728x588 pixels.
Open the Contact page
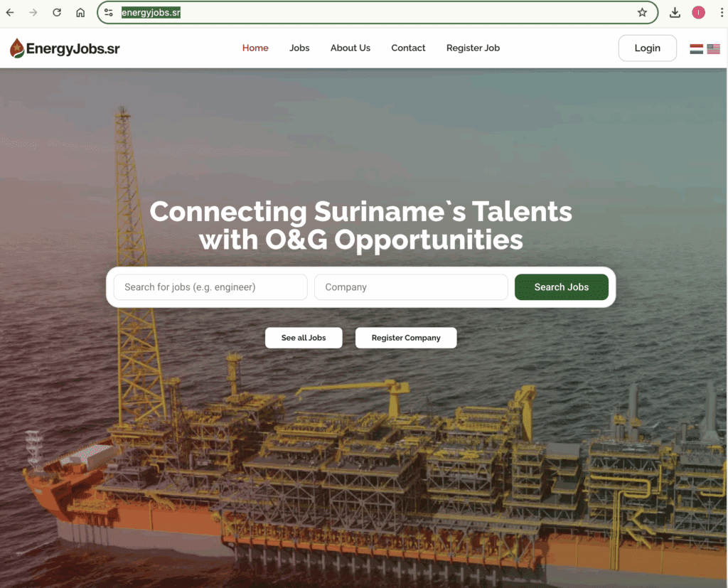coord(408,48)
